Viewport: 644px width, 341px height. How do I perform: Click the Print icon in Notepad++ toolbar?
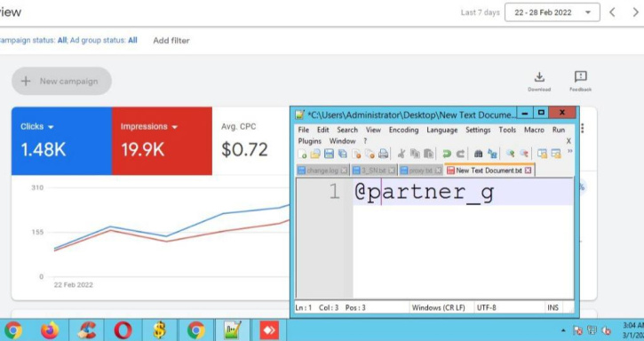(x=383, y=154)
